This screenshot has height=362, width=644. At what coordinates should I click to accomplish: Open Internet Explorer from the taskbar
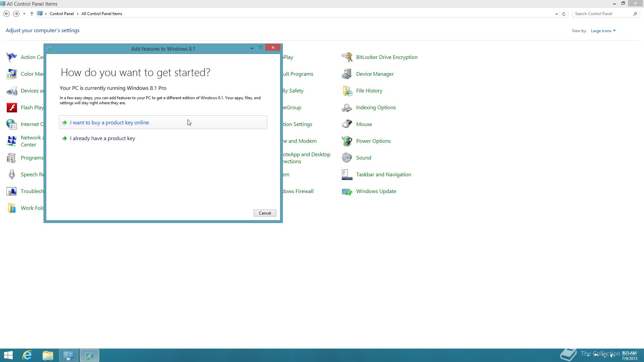pos(27,355)
